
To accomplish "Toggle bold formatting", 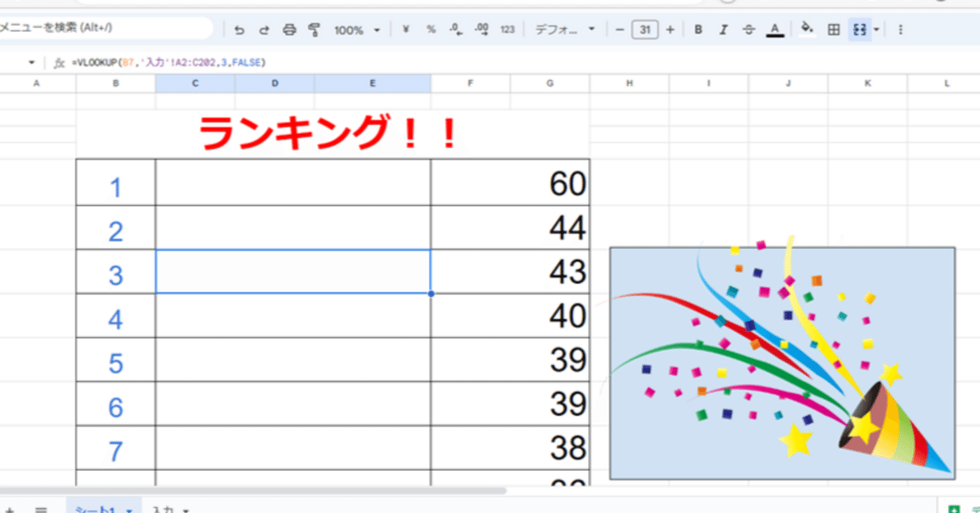I will (x=698, y=30).
